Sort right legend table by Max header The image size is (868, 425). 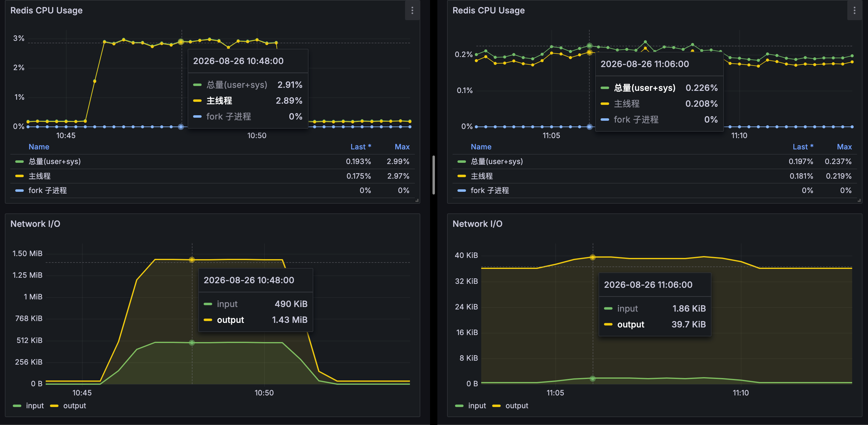click(844, 147)
